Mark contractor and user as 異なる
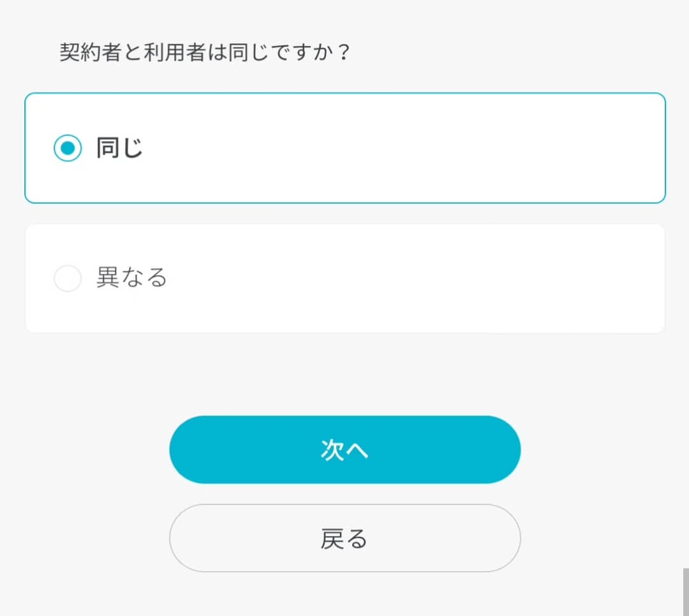Viewport: 689px width, 616px height. click(x=68, y=278)
